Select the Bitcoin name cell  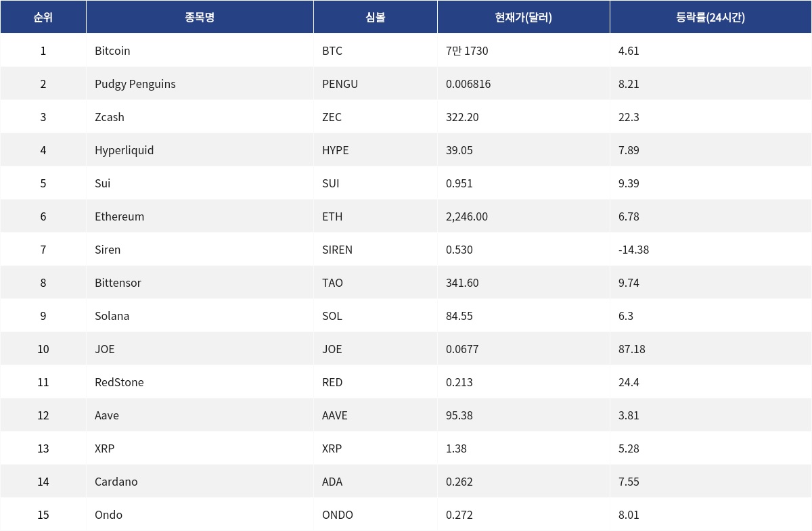[112, 51]
